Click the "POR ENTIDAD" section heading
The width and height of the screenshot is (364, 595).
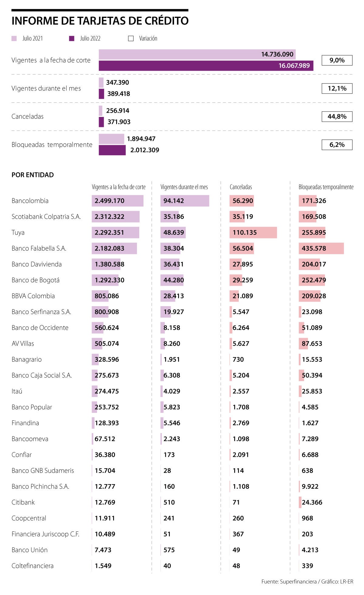32,175
